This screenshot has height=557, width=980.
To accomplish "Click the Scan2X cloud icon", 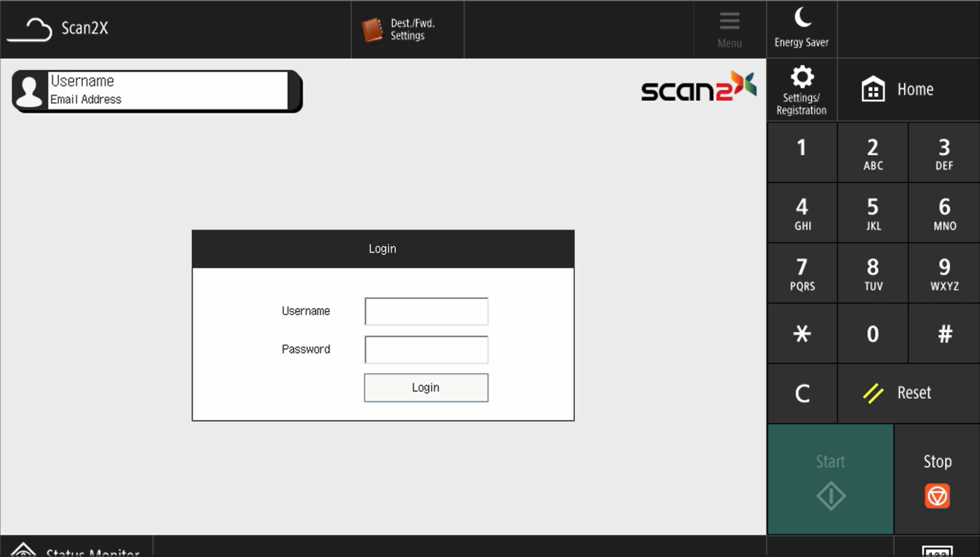I will (x=30, y=30).
